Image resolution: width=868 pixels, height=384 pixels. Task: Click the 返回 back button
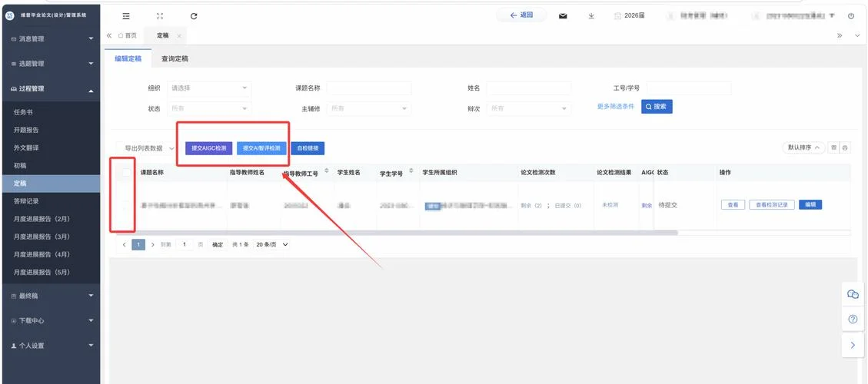point(521,15)
